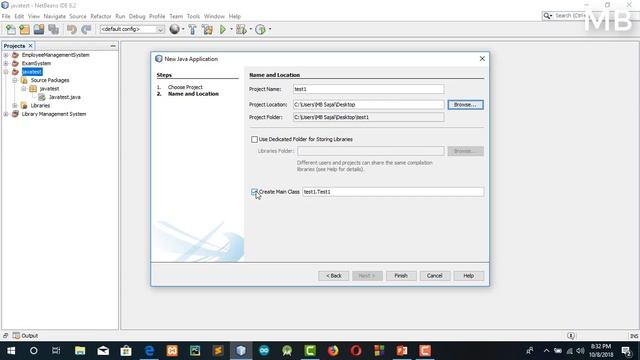Click the Finish button
The width and height of the screenshot is (640, 360).
coord(401,276)
